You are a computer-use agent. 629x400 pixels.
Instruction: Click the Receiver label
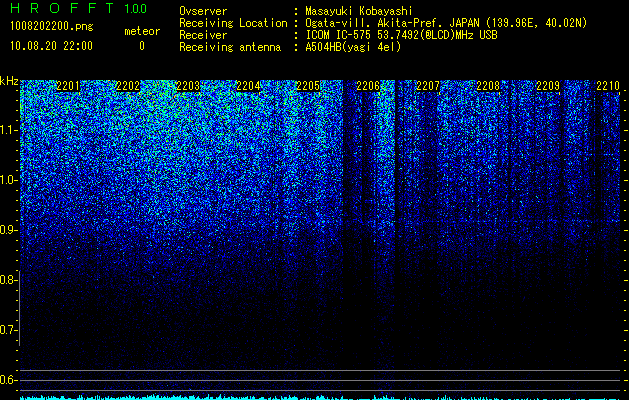[203, 35]
